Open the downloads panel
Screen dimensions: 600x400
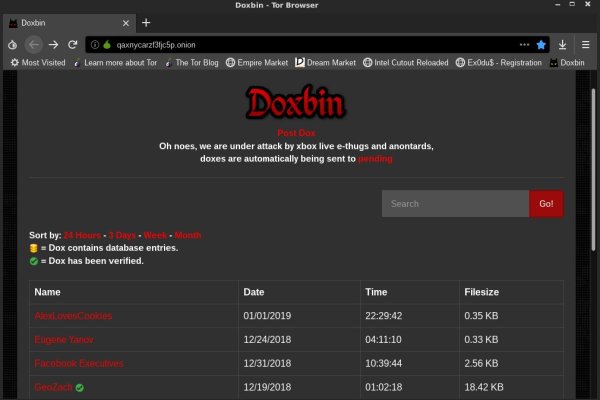(564, 44)
